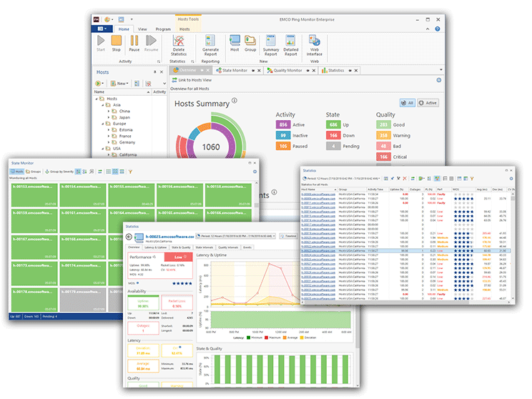Screen dimensions: 532x399
Task: Click back arrow in host Statistics window
Action: tap(129, 237)
